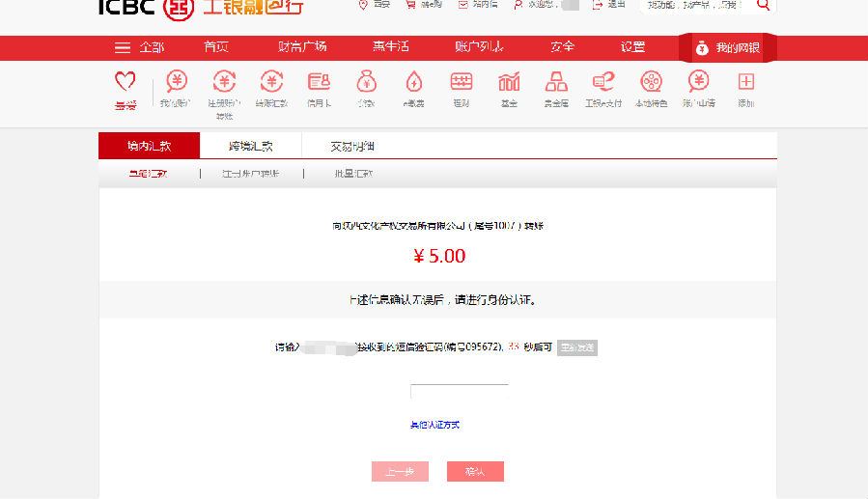
Task: Open e缴费 droplet lightning icon
Action: click(414, 81)
